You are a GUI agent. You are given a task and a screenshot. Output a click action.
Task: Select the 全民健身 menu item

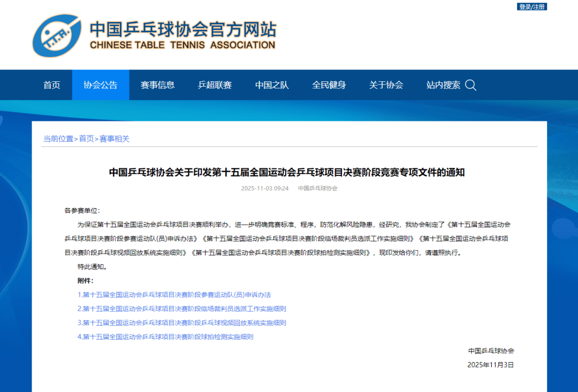(x=329, y=85)
